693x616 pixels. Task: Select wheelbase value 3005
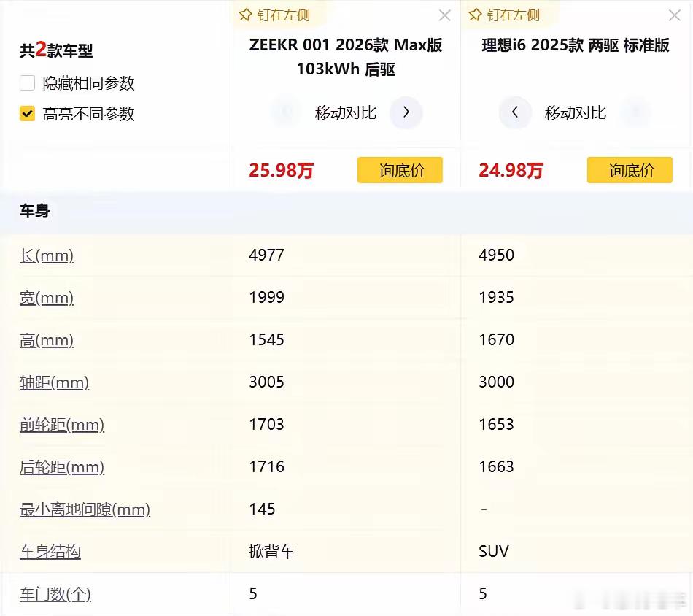point(266,382)
